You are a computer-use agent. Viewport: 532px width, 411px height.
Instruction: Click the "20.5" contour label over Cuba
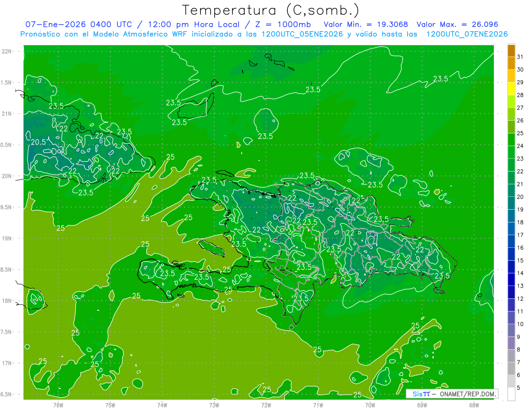[38, 142]
